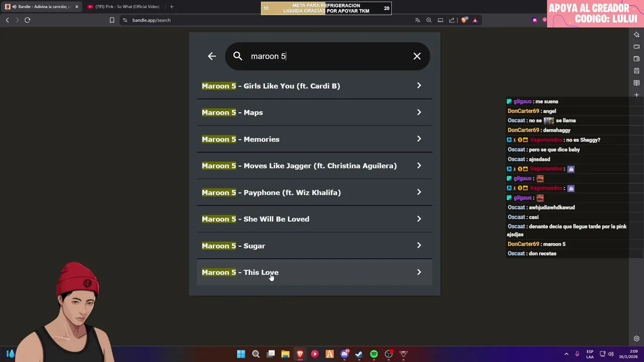Image resolution: width=644 pixels, height=362 pixels.
Task: Open Brave Rewards triangle icon
Action: coord(475,20)
